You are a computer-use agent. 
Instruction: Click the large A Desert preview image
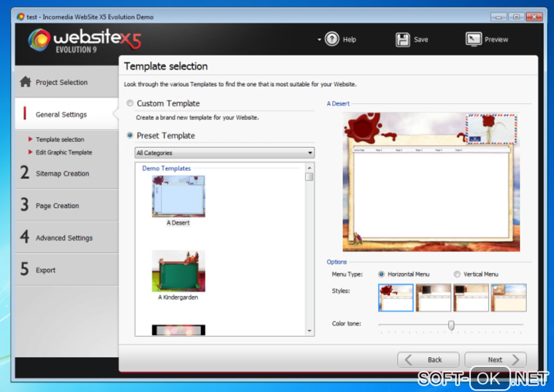pyautogui.click(x=431, y=182)
